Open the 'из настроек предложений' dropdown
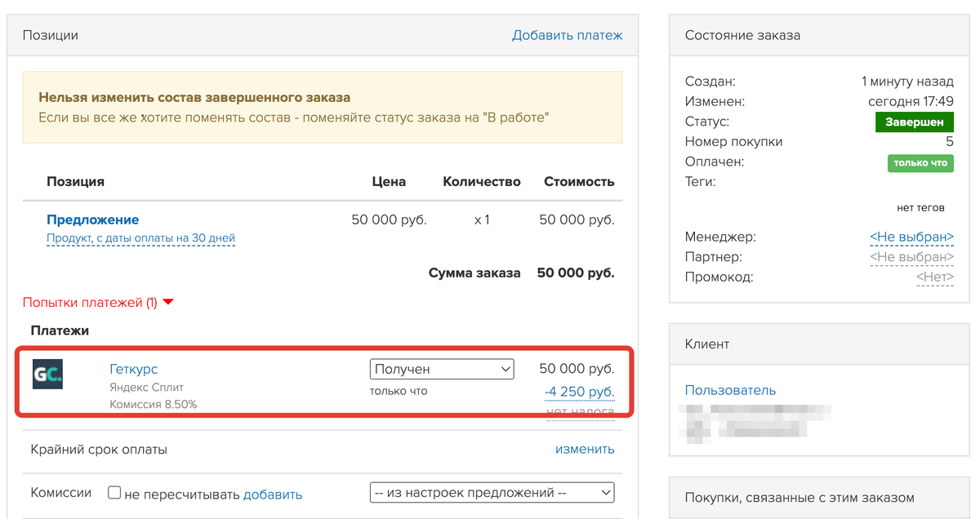Image resolution: width=980 pixels, height=519 pixels. coord(492,493)
